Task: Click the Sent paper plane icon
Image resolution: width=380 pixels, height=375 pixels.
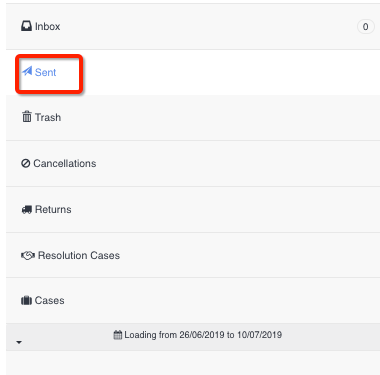Action: [27, 71]
